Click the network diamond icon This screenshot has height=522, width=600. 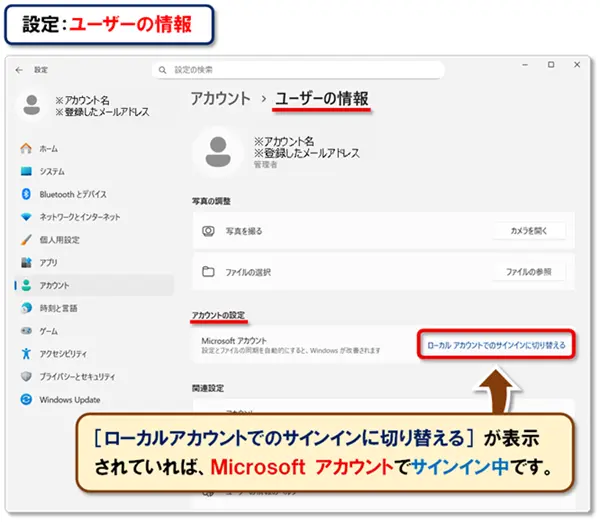click(x=26, y=217)
